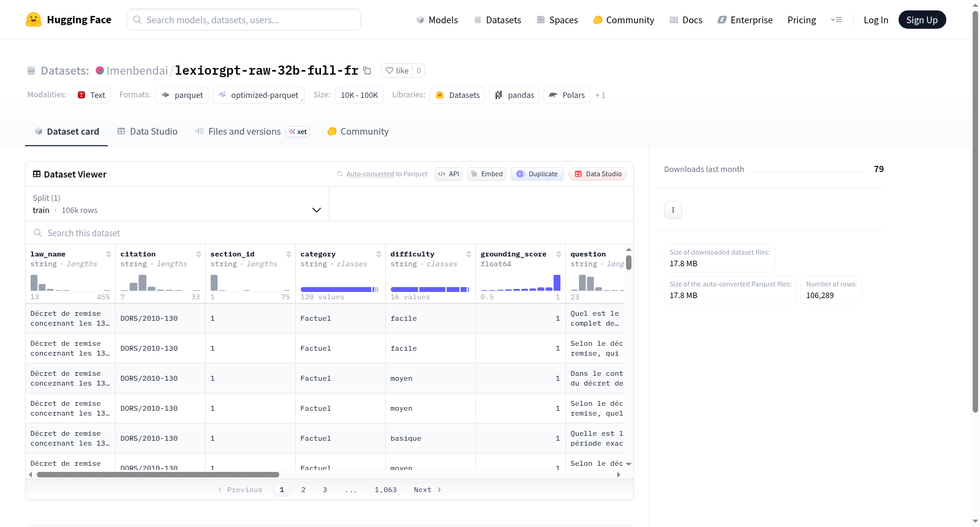This screenshot has width=980, height=527.
Task: Show the +1 additional libraries
Action: point(600,95)
